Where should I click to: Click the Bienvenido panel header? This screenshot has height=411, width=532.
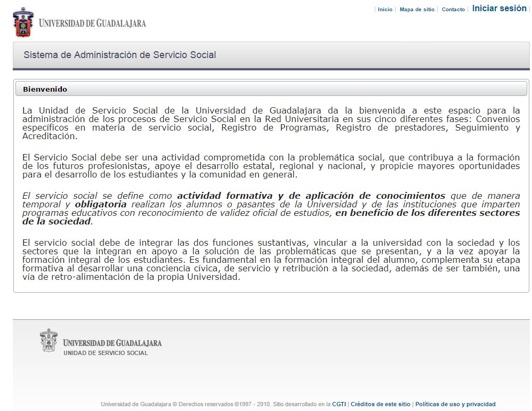(45, 89)
